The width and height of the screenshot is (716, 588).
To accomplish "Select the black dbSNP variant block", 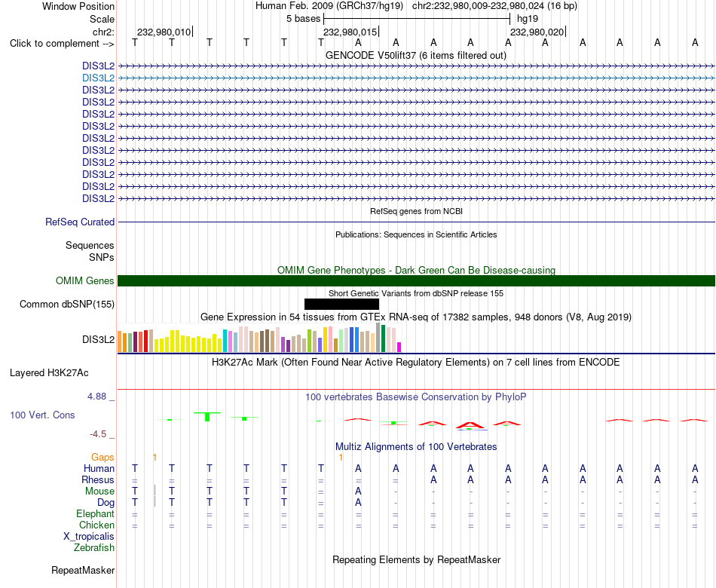I will click(341, 305).
